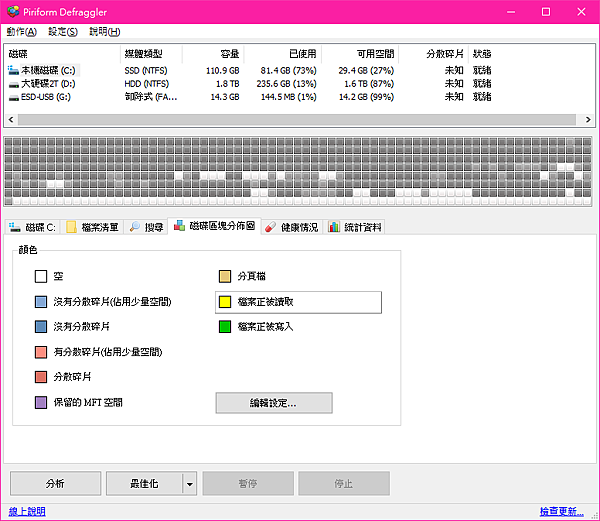Click the 81.4 GB (73%) used value
The width and height of the screenshot is (600, 521).
(x=289, y=71)
